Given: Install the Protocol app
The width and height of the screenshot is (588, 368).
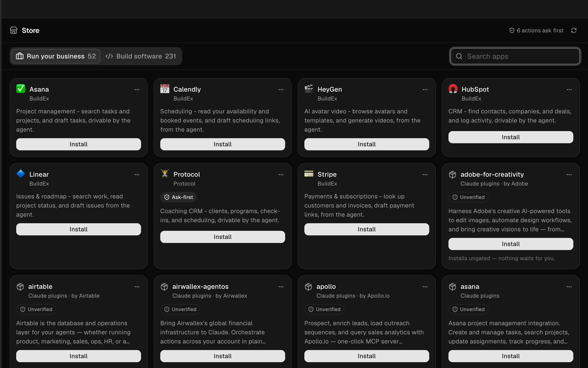Looking at the screenshot, I should [x=223, y=237].
